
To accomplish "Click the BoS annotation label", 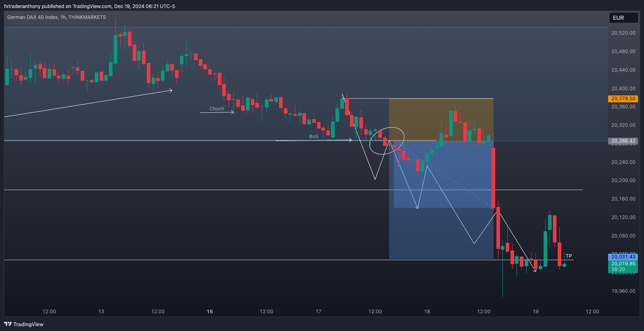I will pyautogui.click(x=314, y=137).
